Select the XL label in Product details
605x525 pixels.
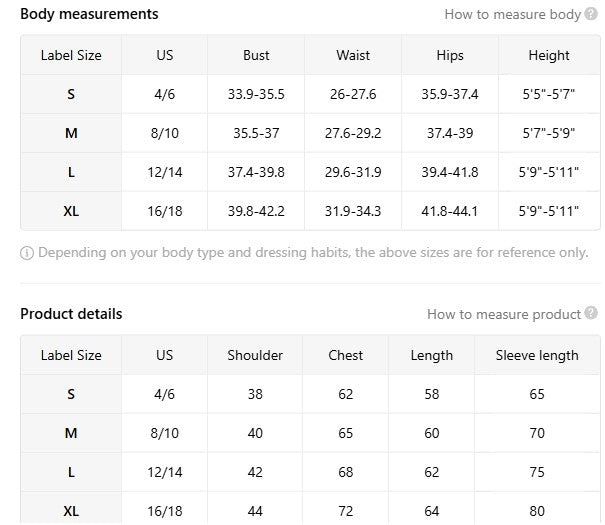coord(71,511)
